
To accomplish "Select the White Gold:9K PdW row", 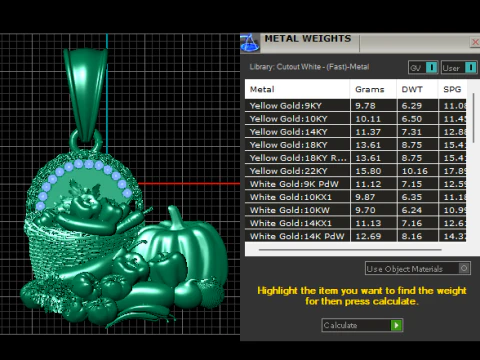I will [356, 184].
